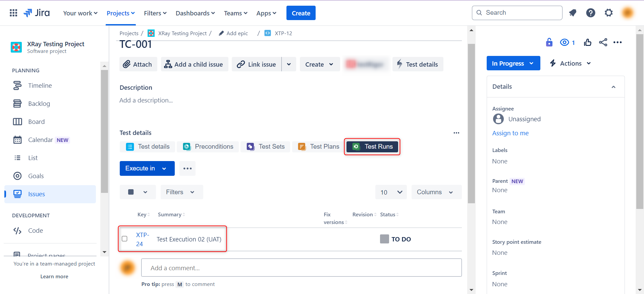644x294 pixels.
Task: Collapse the Details panel chevron
Action: click(613, 87)
